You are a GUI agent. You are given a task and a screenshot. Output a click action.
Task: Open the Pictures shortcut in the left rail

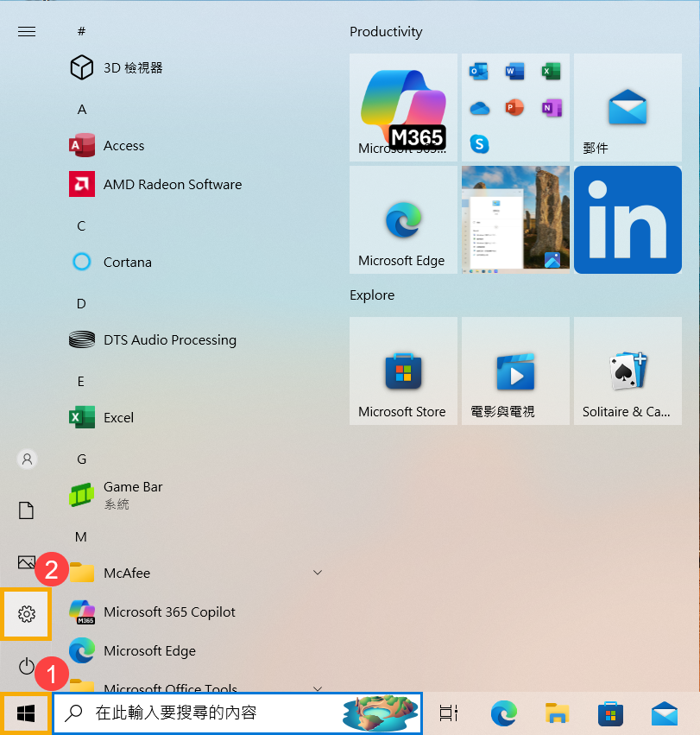click(26, 562)
